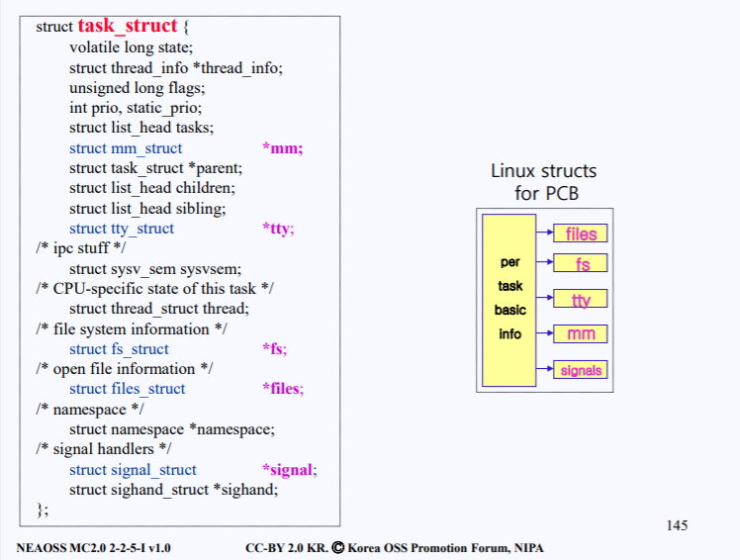Click the arrow pointing to 'tty' box
Viewport: 740px width, 560px height.
[x=545, y=298]
